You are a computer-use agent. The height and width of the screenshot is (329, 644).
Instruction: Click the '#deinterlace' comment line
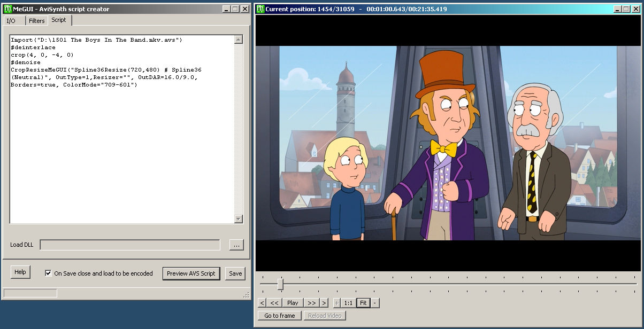(33, 48)
